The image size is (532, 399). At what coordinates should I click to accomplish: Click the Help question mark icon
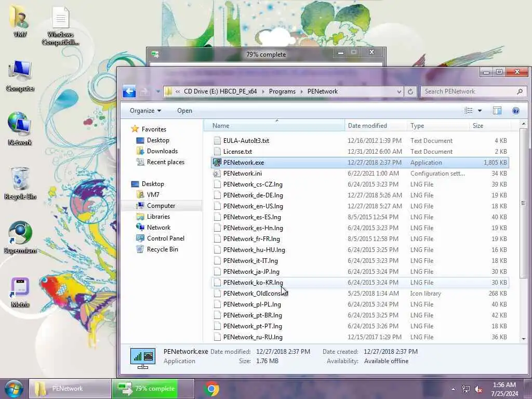(x=516, y=111)
